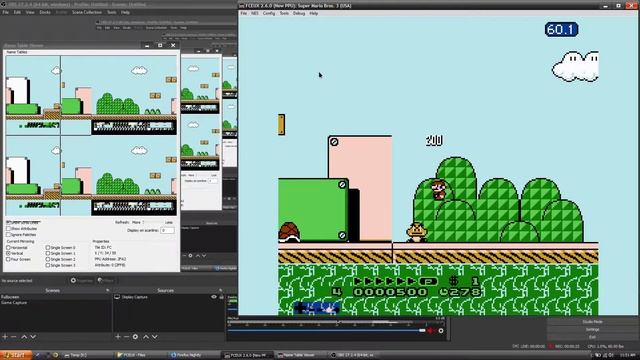Open OBS Settings button
The image size is (640, 360).
pos(592,329)
